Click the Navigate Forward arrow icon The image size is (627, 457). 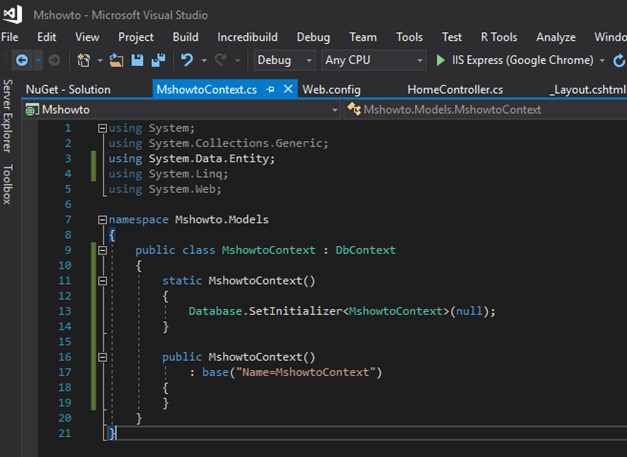[54, 60]
